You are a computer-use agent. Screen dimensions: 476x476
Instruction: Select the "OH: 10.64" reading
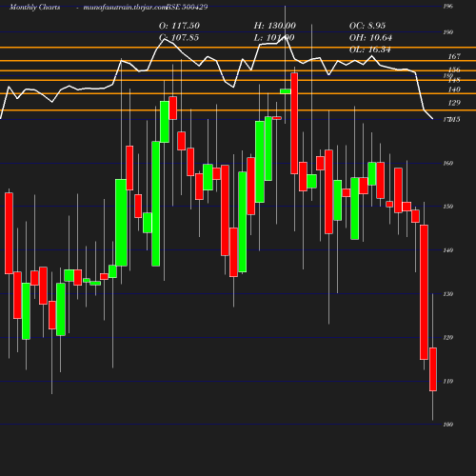pyautogui.click(x=370, y=38)
